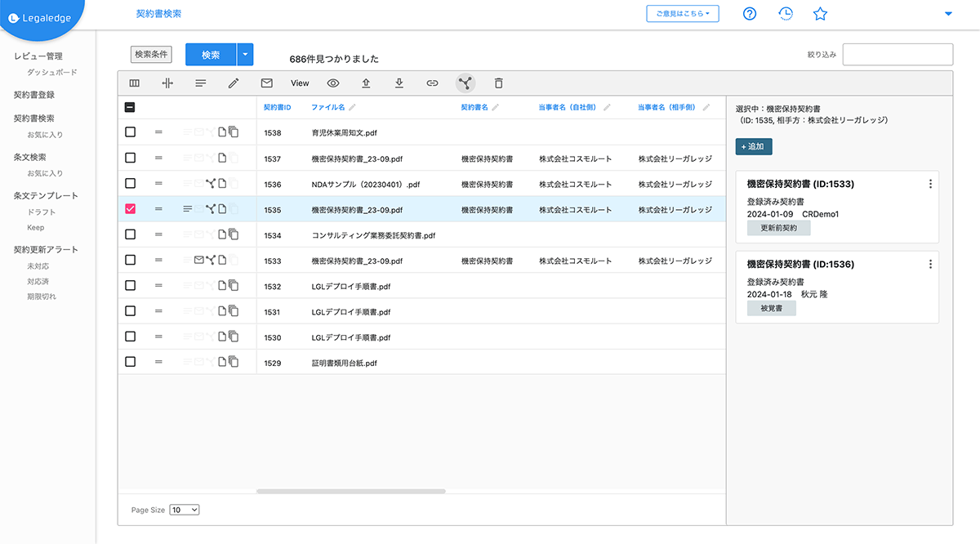
Task: Open the help question mark icon
Action: [x=750, y=13]
